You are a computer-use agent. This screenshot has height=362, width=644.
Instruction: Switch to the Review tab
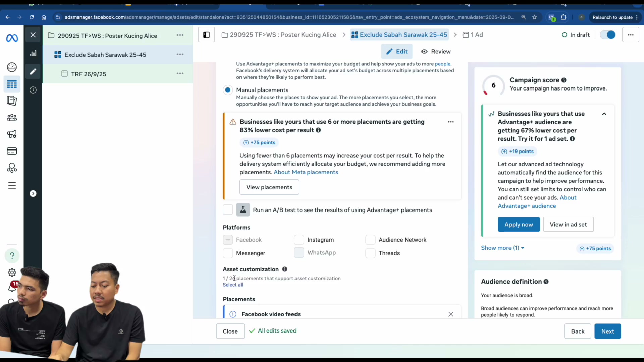[x=436, y=52]
